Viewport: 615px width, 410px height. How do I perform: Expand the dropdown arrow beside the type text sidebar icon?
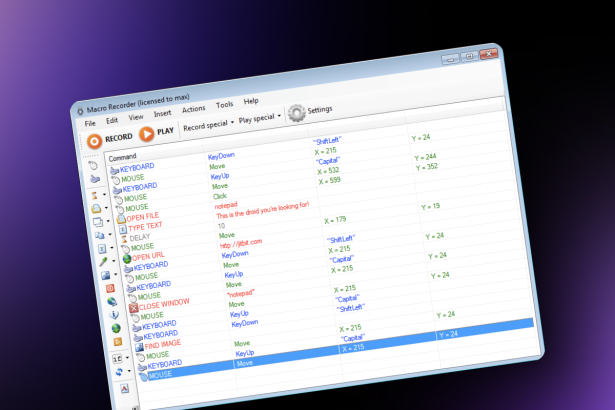tap(112, 248)
